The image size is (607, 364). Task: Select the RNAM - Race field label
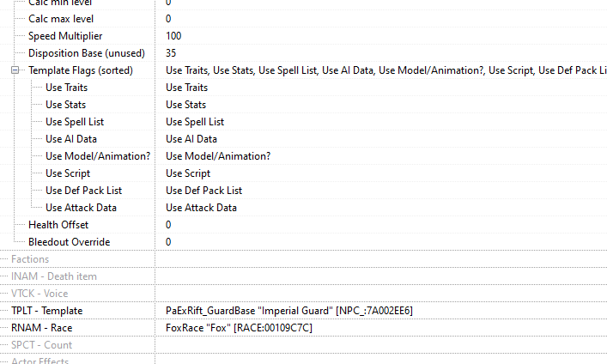click(42, 328)
